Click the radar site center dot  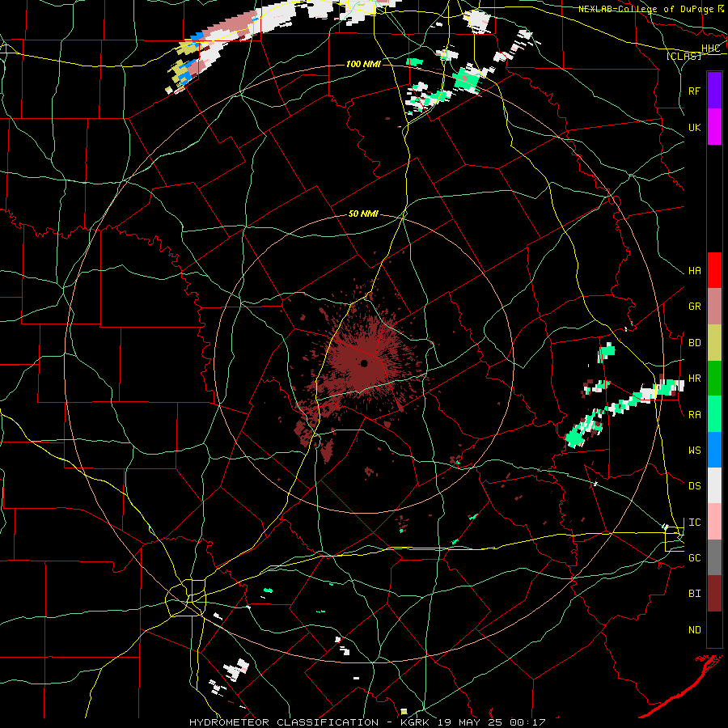[x=364, y=363]
